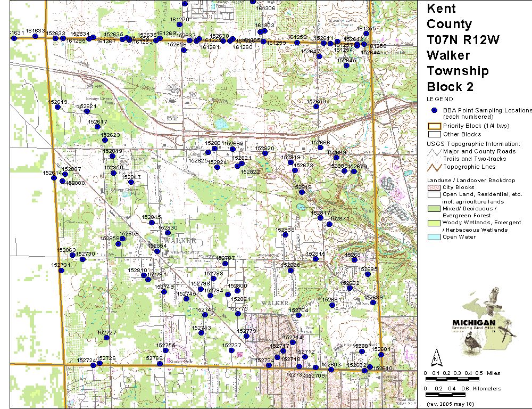Select sampling point 152838 marker
This screenshot has height=409, width=532.
285,235
